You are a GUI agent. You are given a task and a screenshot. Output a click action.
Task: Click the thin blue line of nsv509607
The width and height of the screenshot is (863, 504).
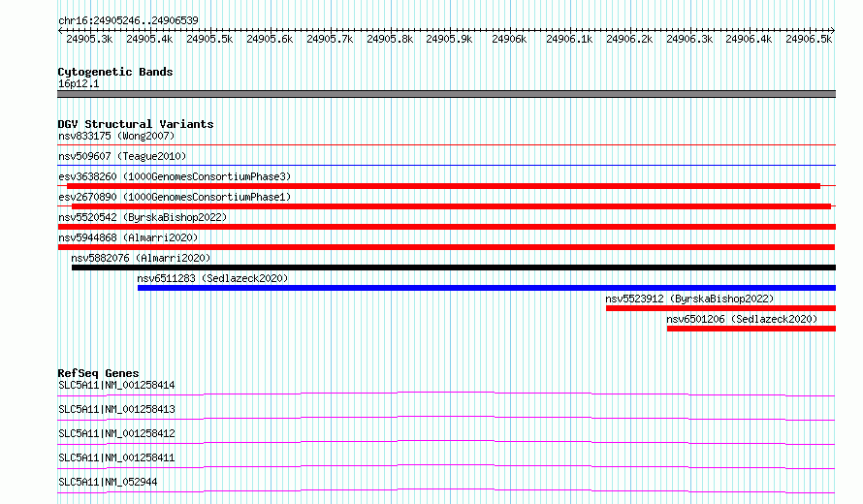pyautogui.click(x=446, y=165)
